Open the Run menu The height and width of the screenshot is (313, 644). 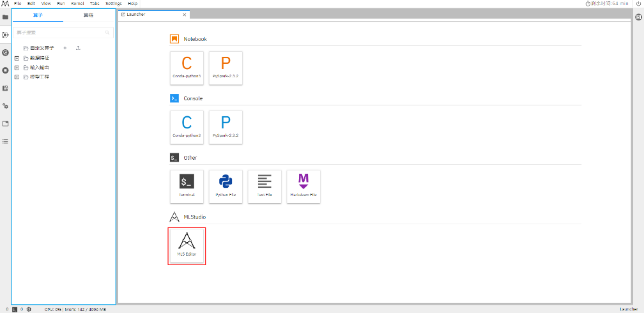point(61,3)
